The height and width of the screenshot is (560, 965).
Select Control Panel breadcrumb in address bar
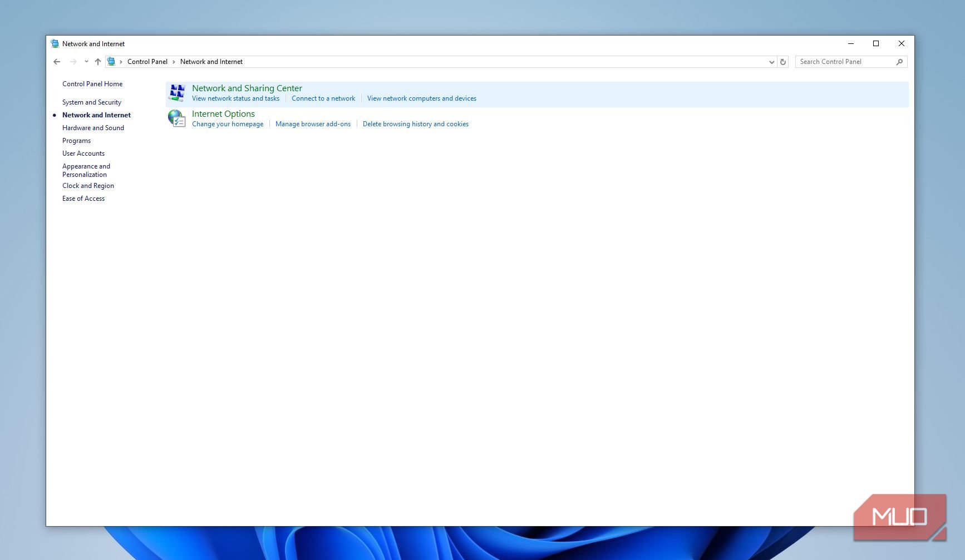click(x=147, y=62)
